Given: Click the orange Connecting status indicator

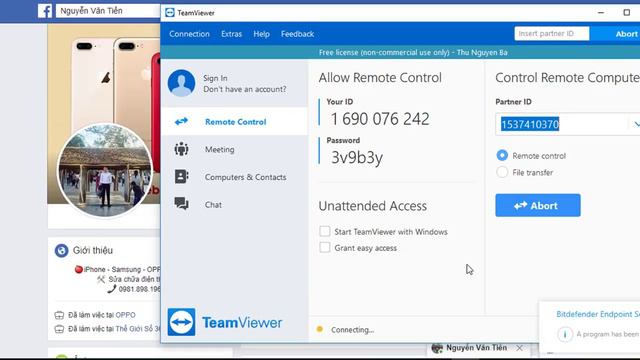Looking at the screenshot, I should (320, 329).
